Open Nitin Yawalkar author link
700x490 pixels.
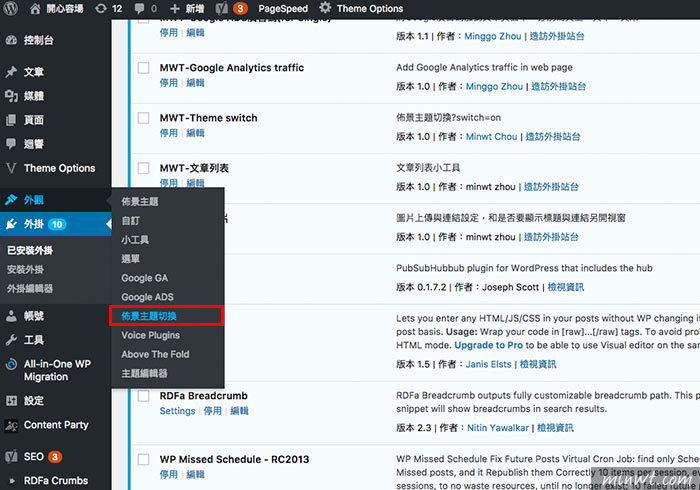[x=498, y=428]
